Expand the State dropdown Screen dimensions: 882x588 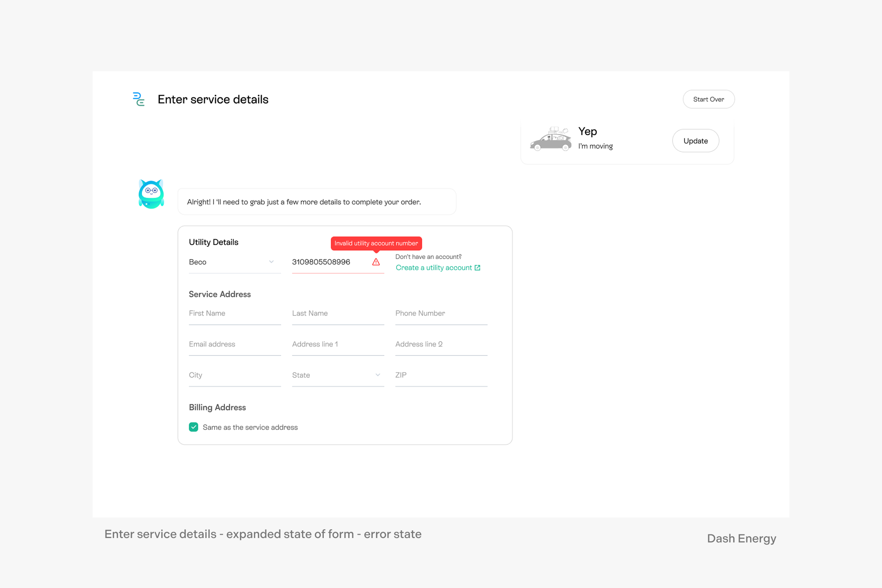pos(337,375)
